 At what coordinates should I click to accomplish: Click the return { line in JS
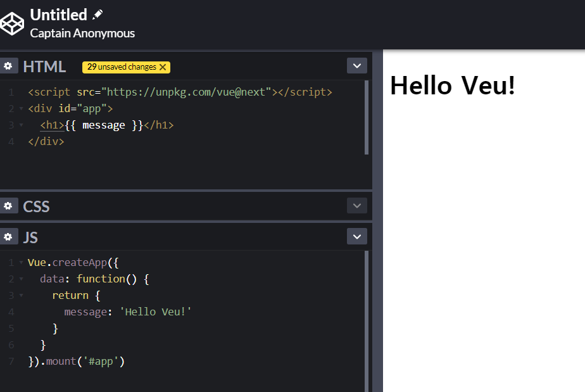76,295
